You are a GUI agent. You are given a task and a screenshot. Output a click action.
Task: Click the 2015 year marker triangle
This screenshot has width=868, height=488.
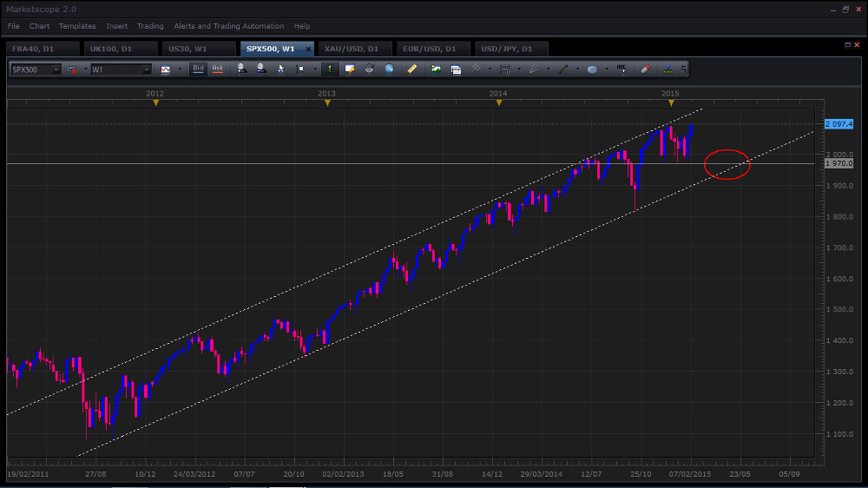coord(671,103)
